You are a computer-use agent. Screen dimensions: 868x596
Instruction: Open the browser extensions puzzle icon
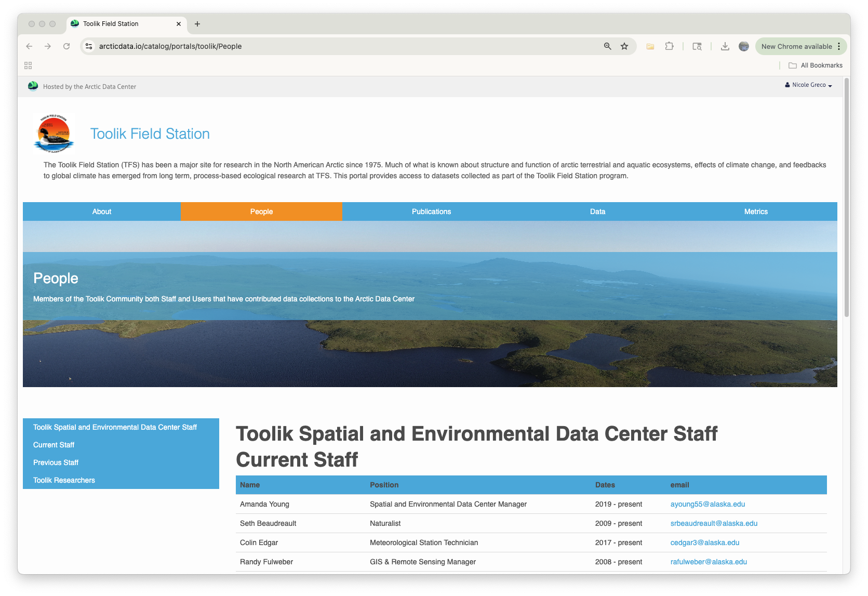(669, 46)
